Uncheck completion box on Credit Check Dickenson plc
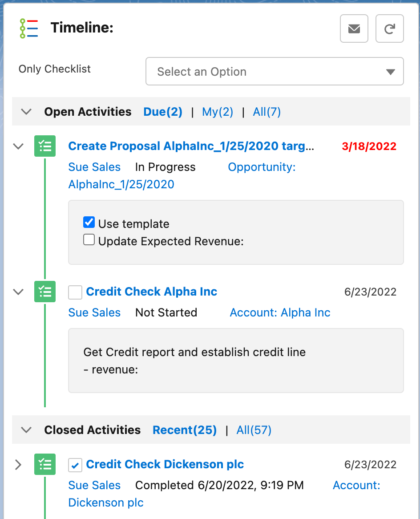Image resolution: width=420 pixels, height=519 pixels. [x=75, y=464]
